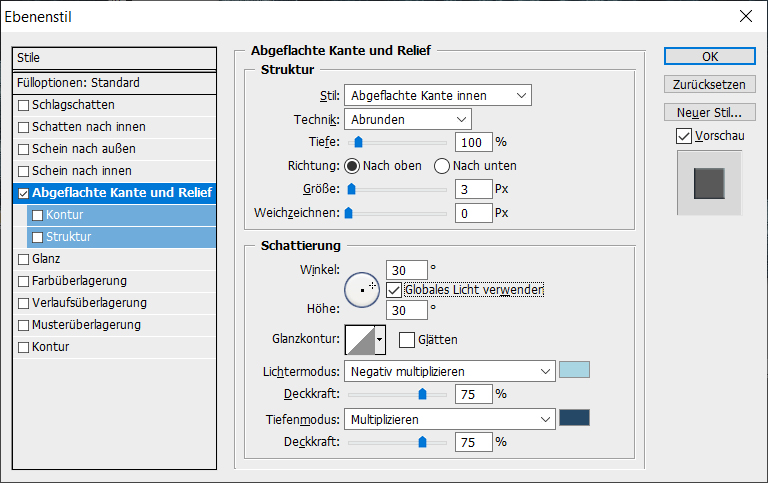Select the Nach unten radio button

[x=442, y=165]
